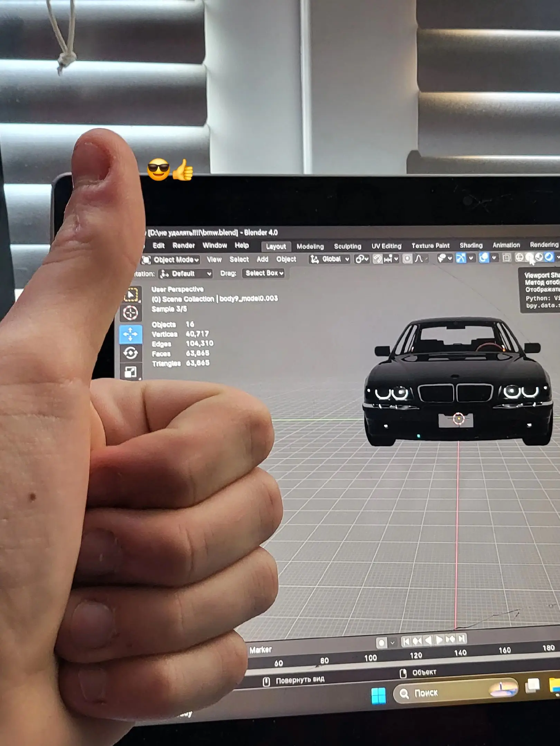Toggle snapping magnet in header

tap(377, 259)
